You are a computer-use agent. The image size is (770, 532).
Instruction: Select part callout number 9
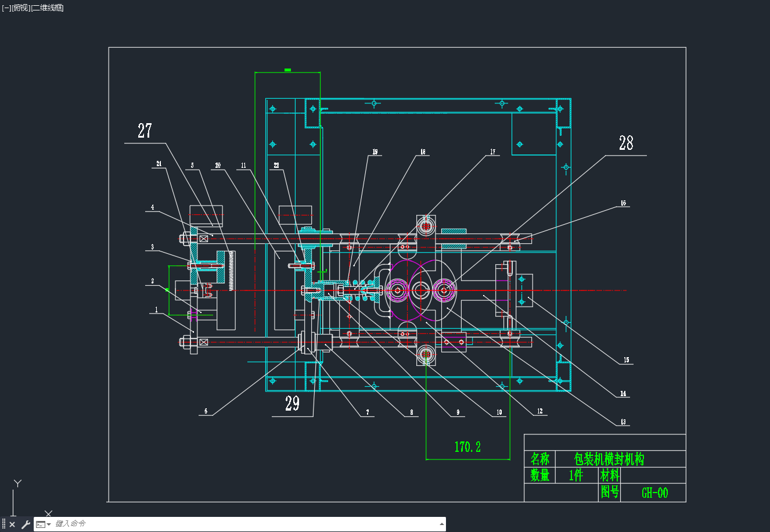click(x=458, y=412)
